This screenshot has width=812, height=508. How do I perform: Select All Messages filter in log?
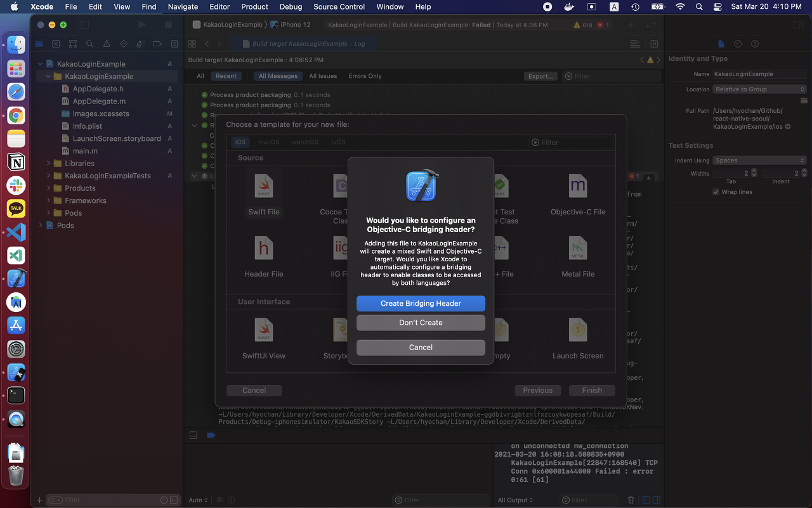[278, 76]
